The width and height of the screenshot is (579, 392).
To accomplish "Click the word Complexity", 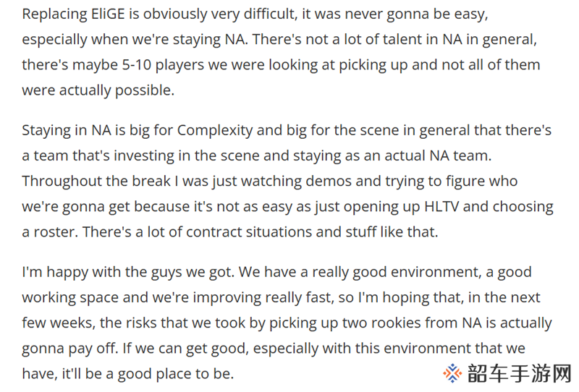I will [215, 131].
